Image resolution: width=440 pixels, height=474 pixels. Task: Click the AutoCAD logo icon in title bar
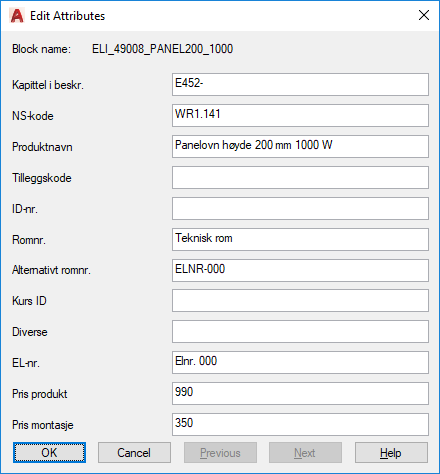tap(17, 16)
